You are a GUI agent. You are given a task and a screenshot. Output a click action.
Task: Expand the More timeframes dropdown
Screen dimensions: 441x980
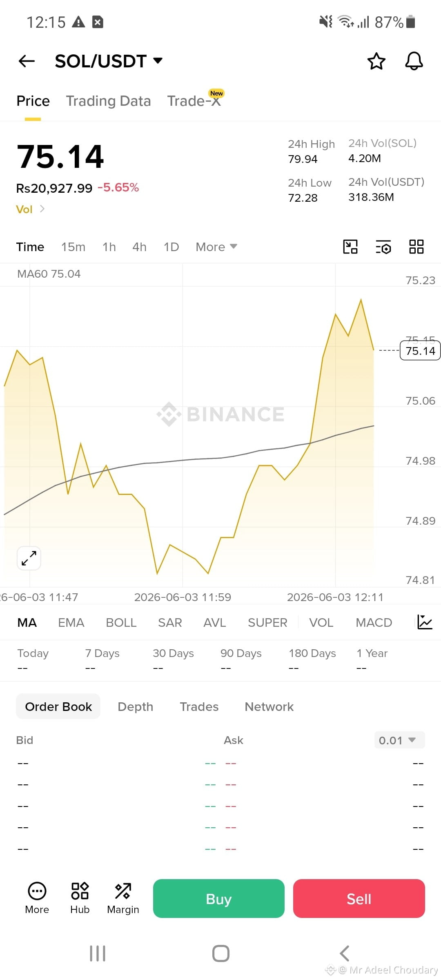click(x=216, y=247)
